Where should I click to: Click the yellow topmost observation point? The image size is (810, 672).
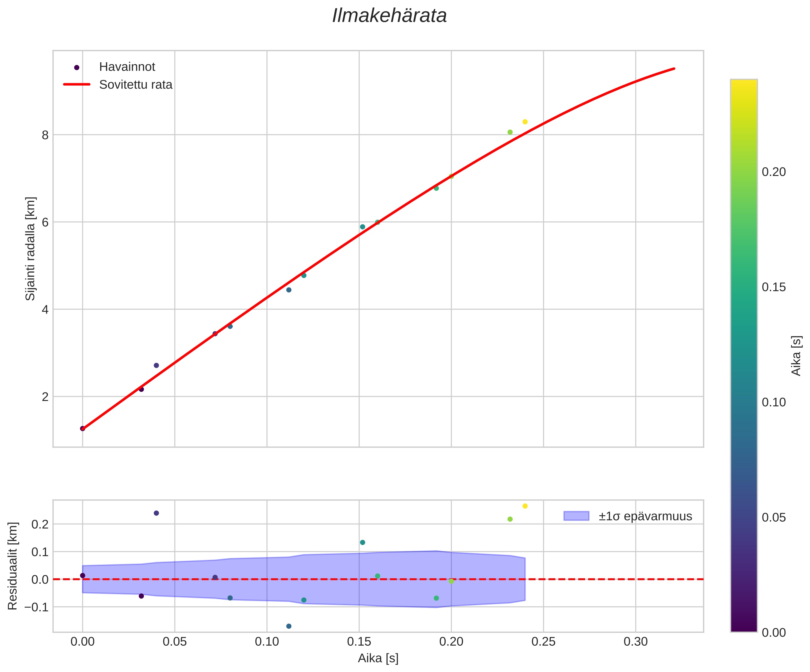coord(525,122)
